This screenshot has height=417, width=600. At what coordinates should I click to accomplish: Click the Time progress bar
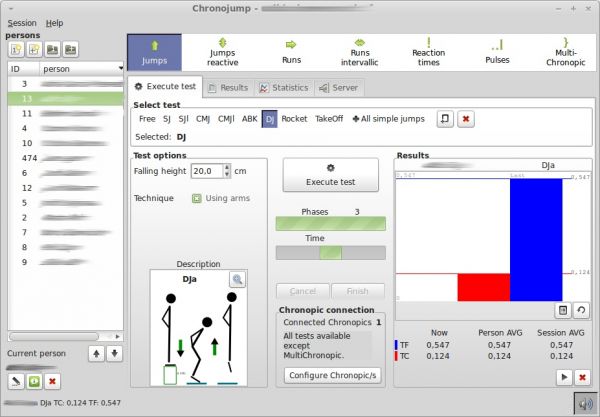pos(331,253)
